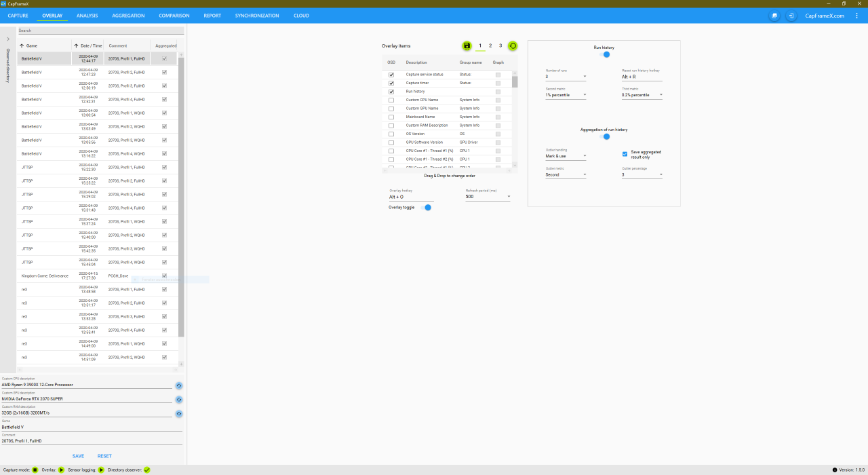Click the record list vertical scrollbar

pyautogui.click(x=181, y=197)
